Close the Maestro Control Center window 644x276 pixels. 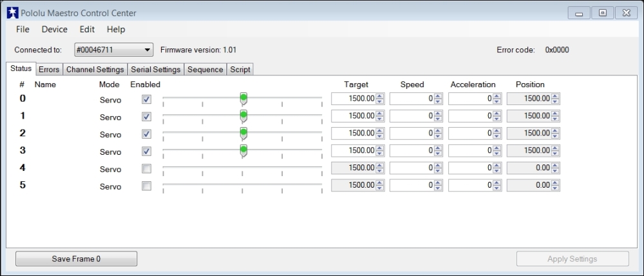tap(627, 13)
